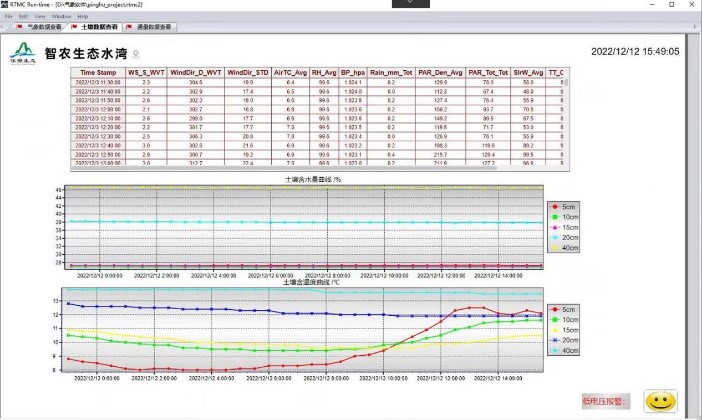Click SlrW_Avg value 70.8 in 12:00 row
Image resolution: width=702 pixels, height=420 pixels.
528,109
